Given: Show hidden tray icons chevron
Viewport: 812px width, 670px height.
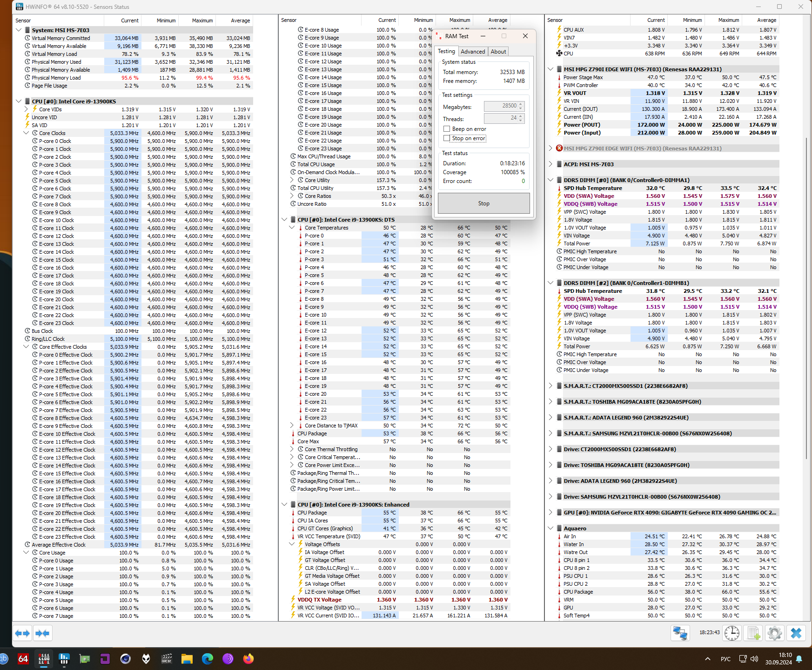Looking at the screenshot, I should coord(708,659).
